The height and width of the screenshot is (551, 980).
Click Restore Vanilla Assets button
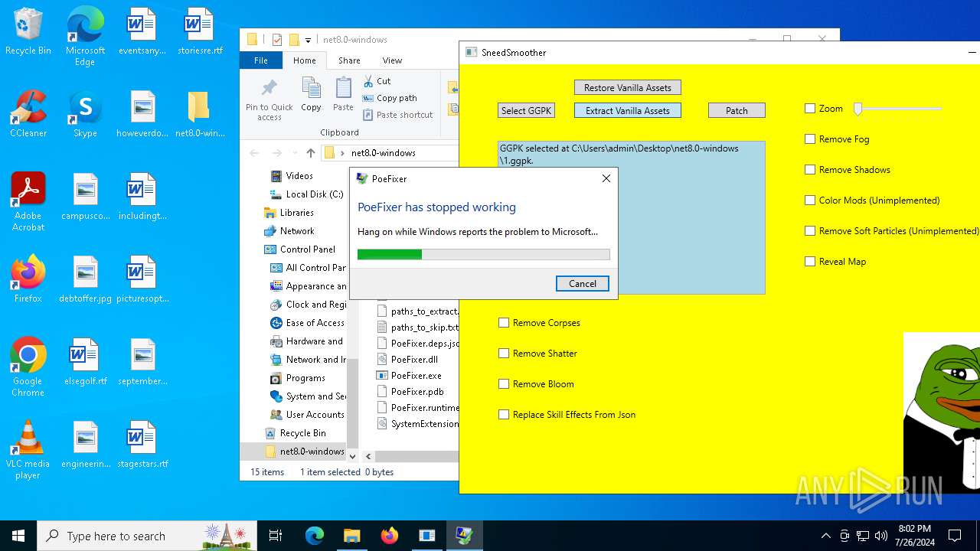point(628,87)
